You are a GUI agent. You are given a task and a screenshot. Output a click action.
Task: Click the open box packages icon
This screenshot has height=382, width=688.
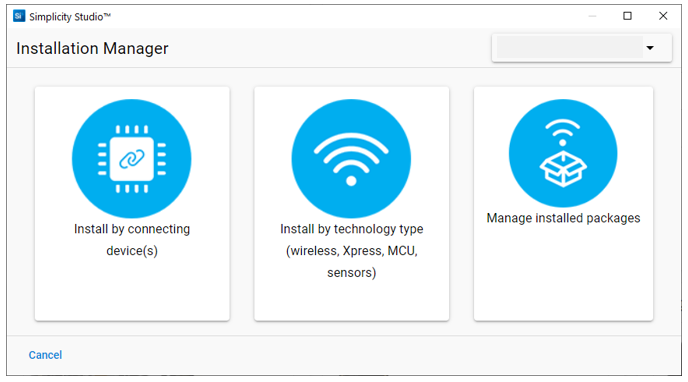click(x=563, y=169)
